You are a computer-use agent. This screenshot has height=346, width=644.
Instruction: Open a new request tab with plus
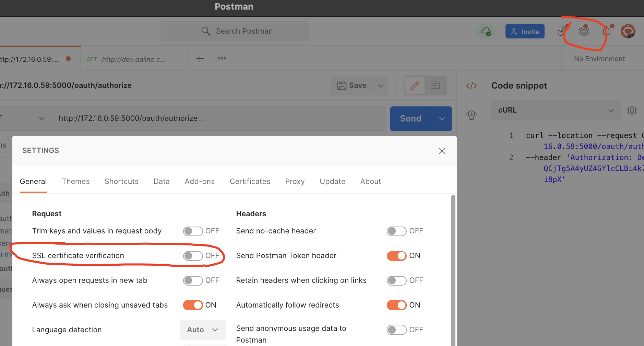click(x=200, y=58)
